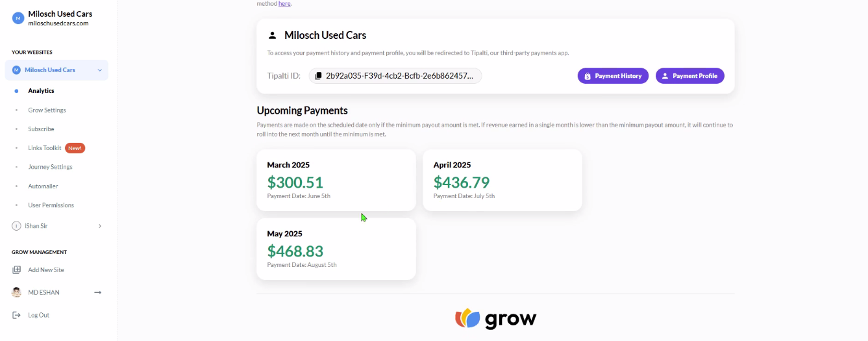Click the arrow icon beside MD ESHAN

coord(98,292)
